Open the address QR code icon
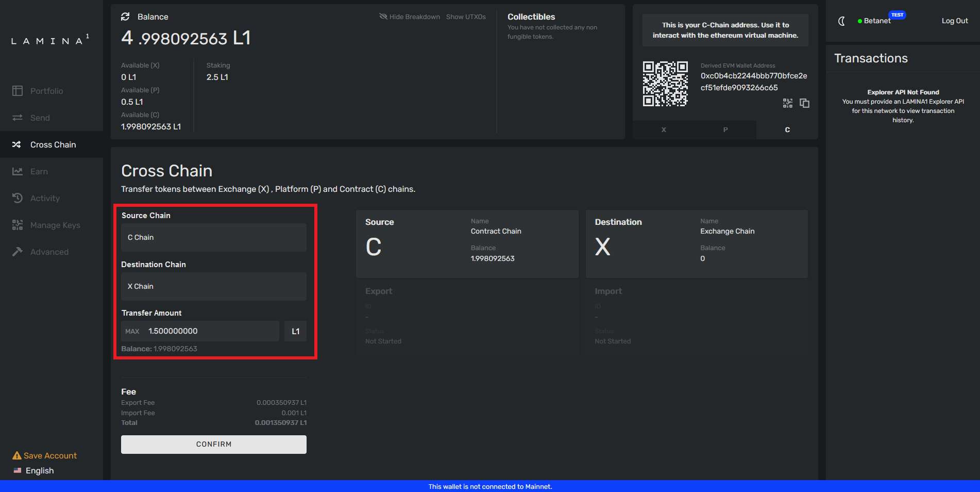 pyautogui.click(x=787, y=103)
